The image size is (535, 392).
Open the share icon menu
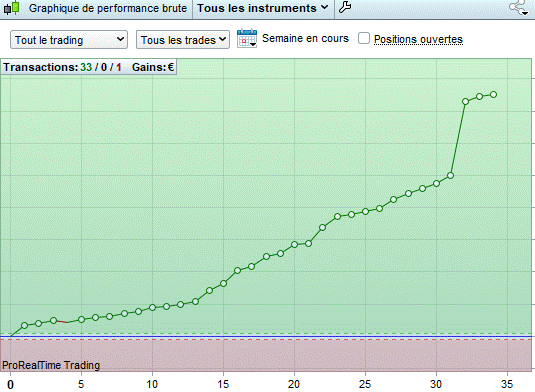point(518,8)
